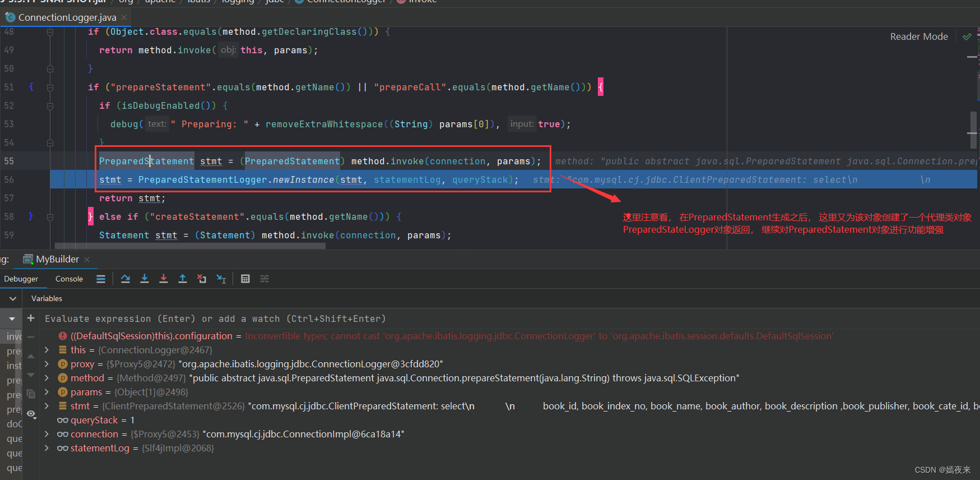980x480 pixels.
Task: Click the blue Step Into icon
Action: click(x=145, y=279)
